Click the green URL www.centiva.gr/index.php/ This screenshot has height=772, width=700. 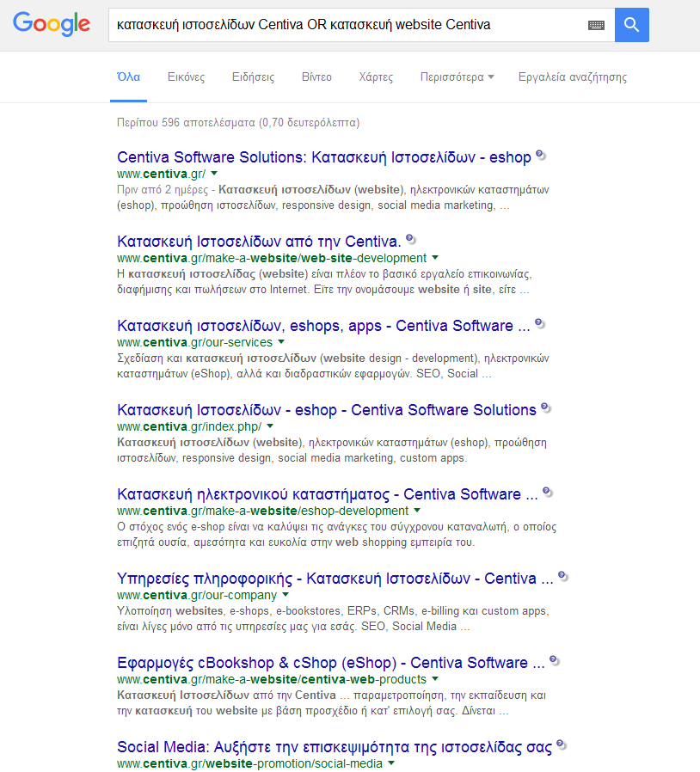[189, 426]
